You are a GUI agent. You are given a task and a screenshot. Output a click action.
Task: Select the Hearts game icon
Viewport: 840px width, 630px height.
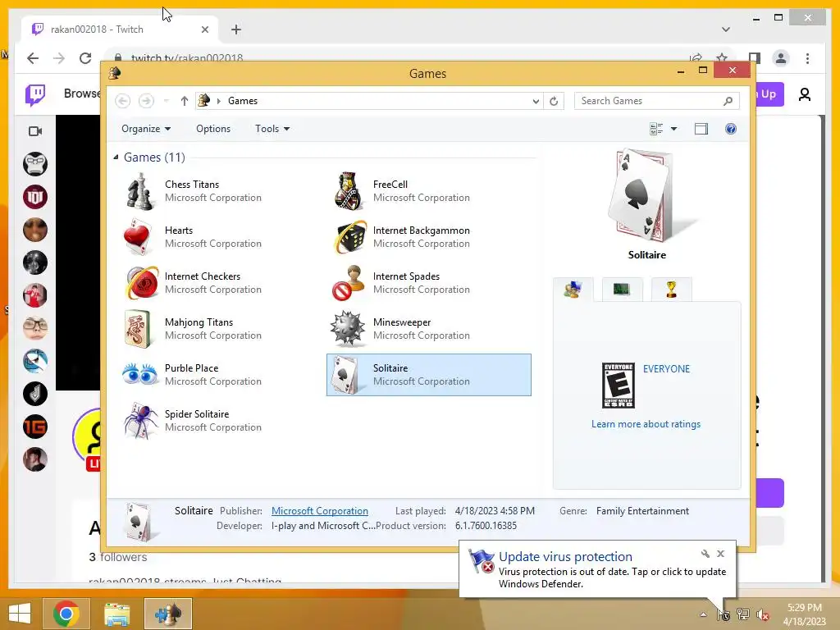click(x=138, y=236)
